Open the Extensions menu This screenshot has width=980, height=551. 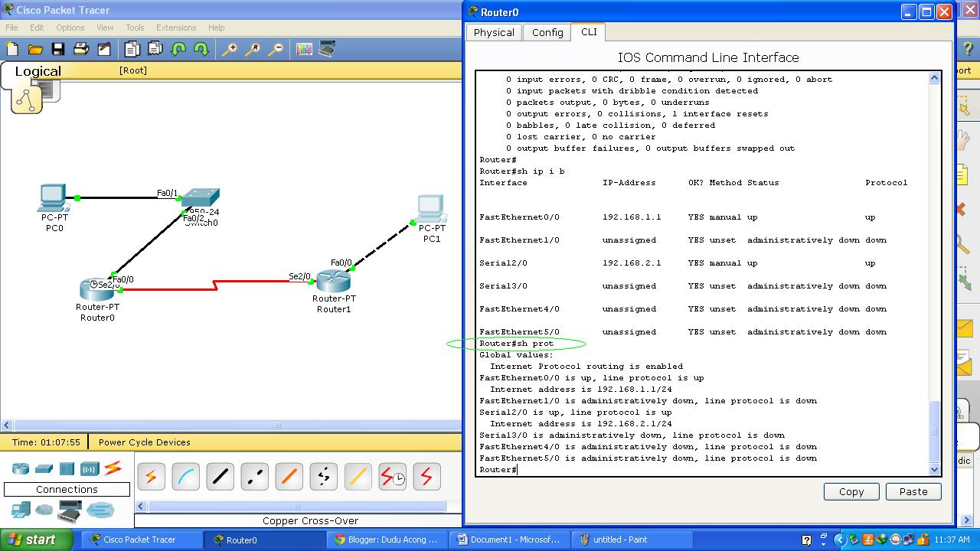(176, 28)
